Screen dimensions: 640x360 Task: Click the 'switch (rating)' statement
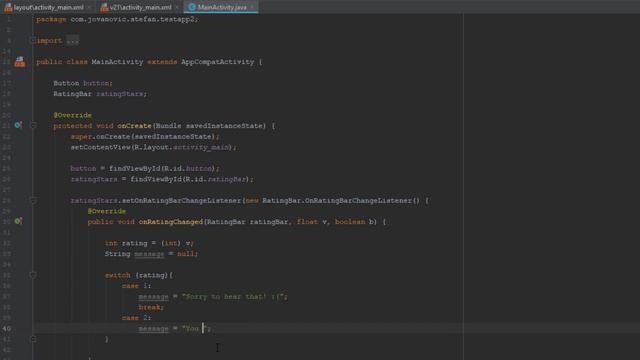coord(139,275)
